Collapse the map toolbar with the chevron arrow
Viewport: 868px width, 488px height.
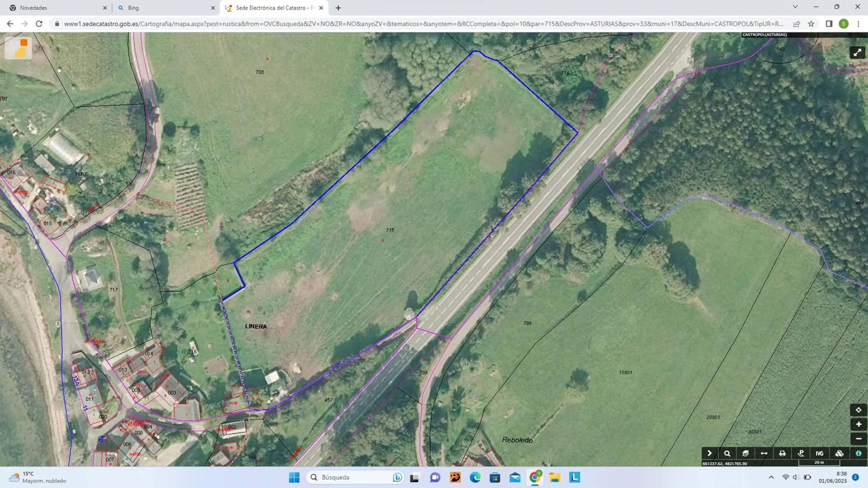pyautogui.click(x=709, y=453)
